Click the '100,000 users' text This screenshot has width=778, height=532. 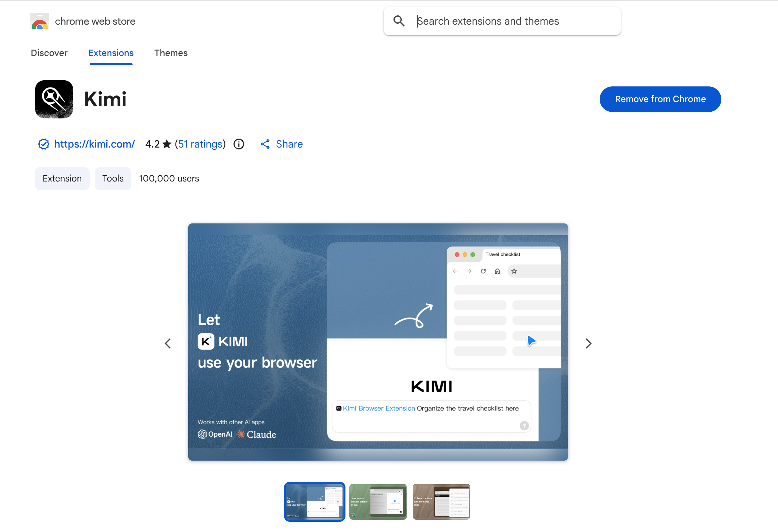pos(169,178)
